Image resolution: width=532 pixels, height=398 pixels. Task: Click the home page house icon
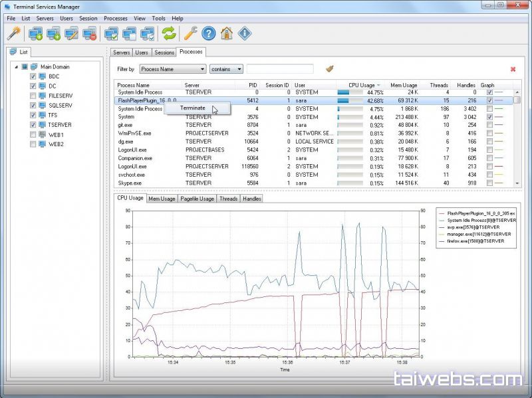point(227,33)
